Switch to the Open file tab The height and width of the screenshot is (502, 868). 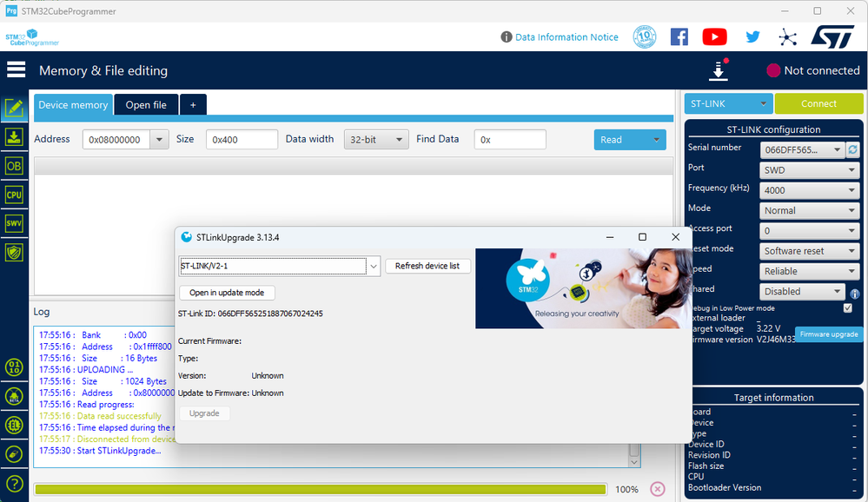146,104
